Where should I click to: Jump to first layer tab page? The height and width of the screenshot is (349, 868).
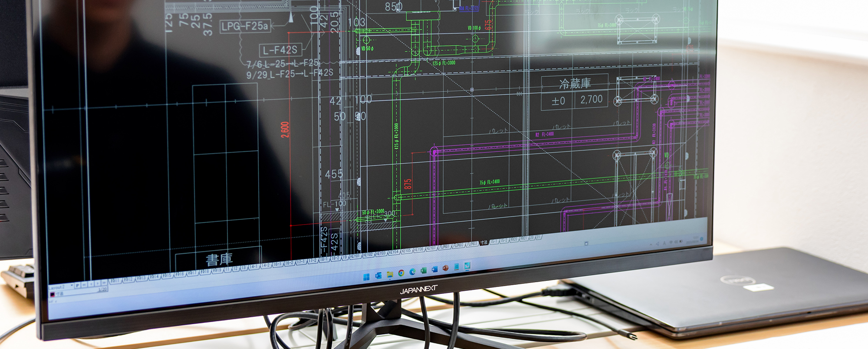point(84,284)
